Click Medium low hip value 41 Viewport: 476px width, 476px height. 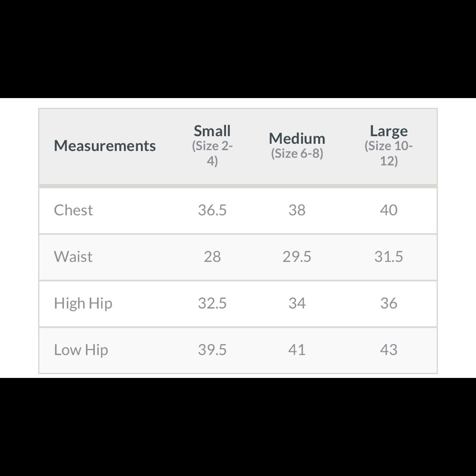click(297, 350)
